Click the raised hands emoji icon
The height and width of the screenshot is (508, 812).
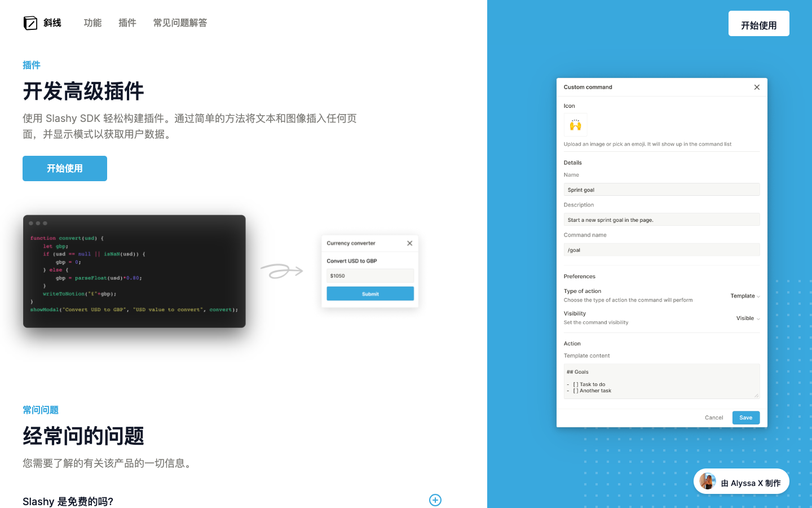point(575,125)
